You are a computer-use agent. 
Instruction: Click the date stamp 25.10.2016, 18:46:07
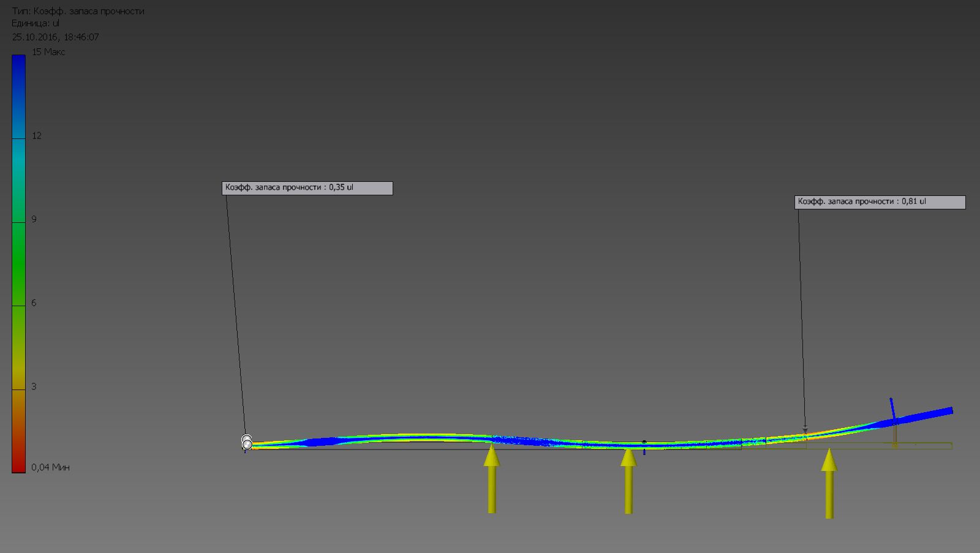coord(55,37)
